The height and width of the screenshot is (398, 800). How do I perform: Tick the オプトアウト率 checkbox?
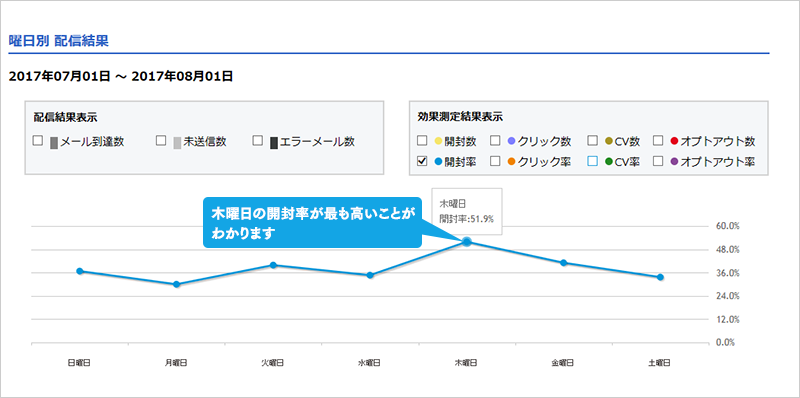tap(658, 161)
